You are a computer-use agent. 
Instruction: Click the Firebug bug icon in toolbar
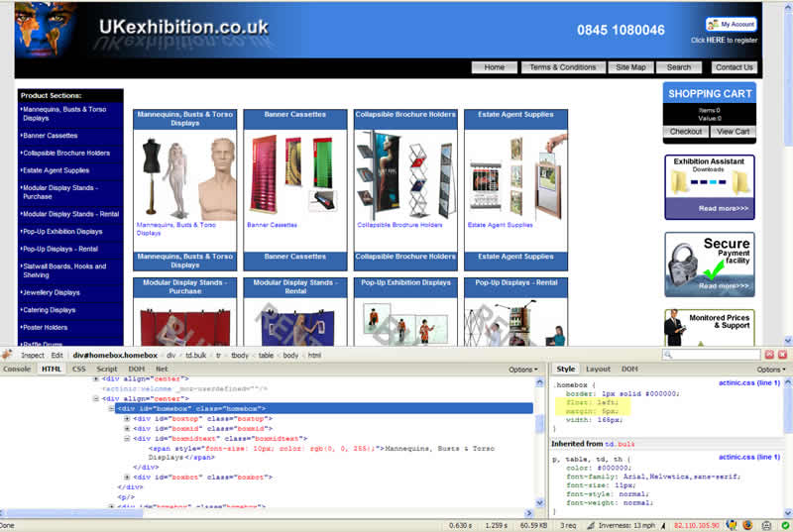9,354
